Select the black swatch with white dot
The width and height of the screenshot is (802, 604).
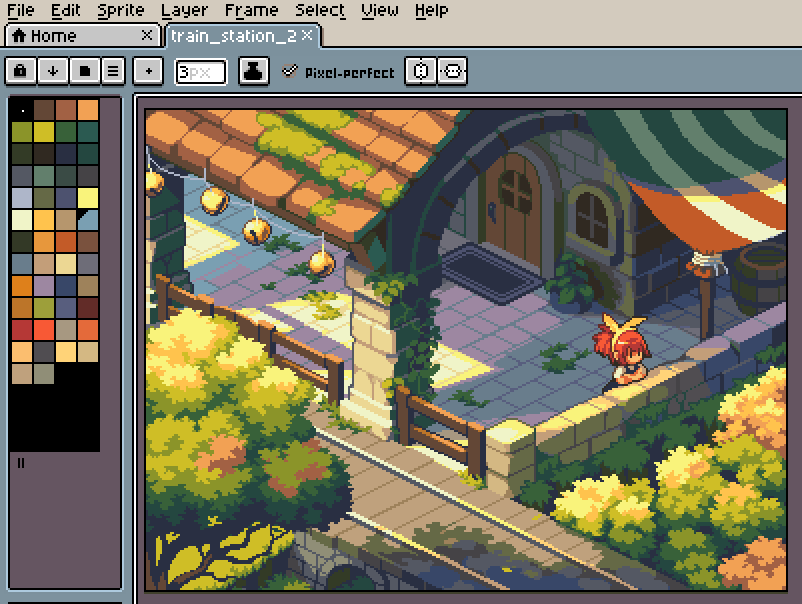coord(22,110)
